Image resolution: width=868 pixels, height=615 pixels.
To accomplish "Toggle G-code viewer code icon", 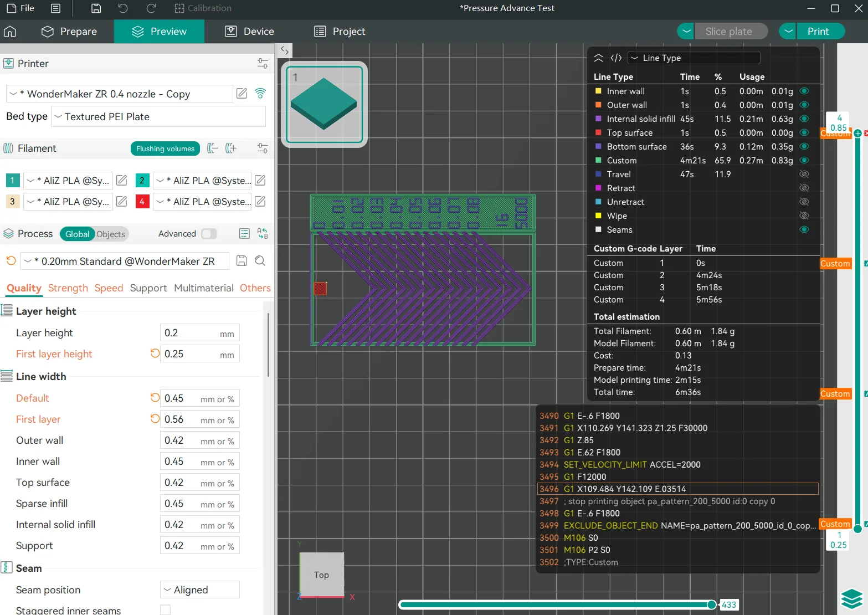I will pos(616,58).
